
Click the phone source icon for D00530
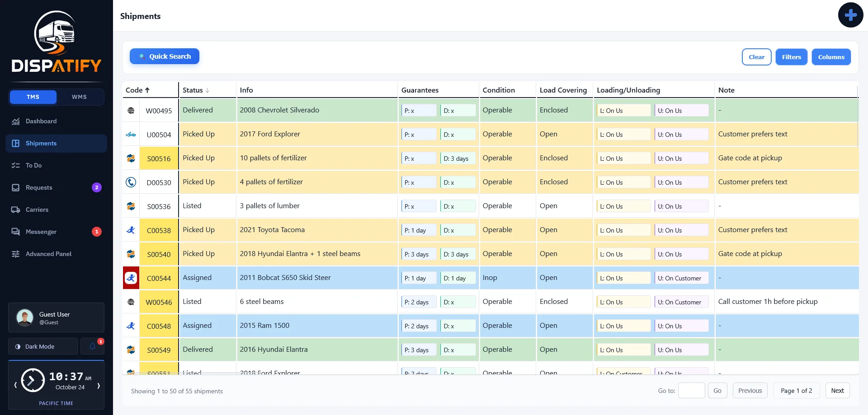point(131,182)
